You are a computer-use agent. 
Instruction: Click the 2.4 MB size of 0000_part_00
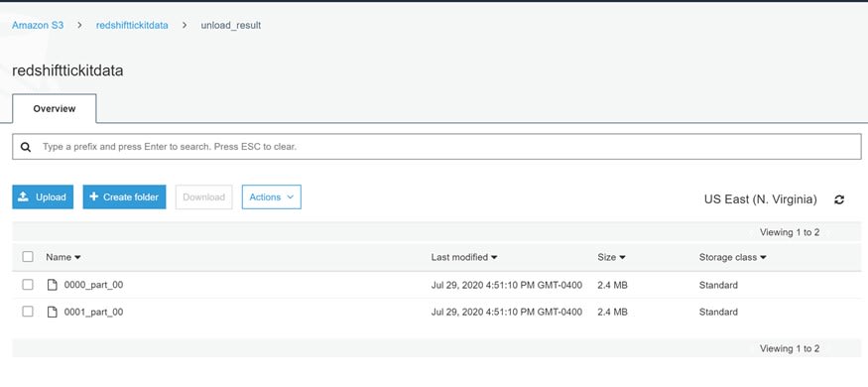tap(612, 285)
